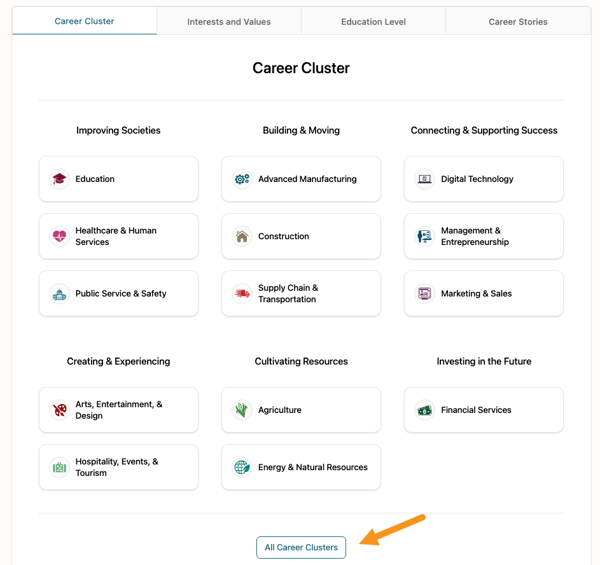Click the Improving Societies heading

118,130
